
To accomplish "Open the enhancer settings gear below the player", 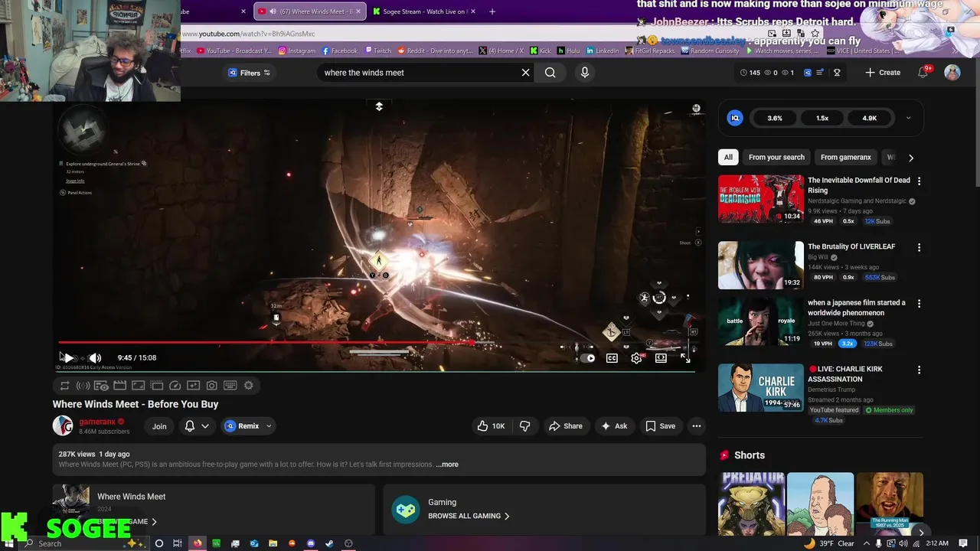I will 248,386.
